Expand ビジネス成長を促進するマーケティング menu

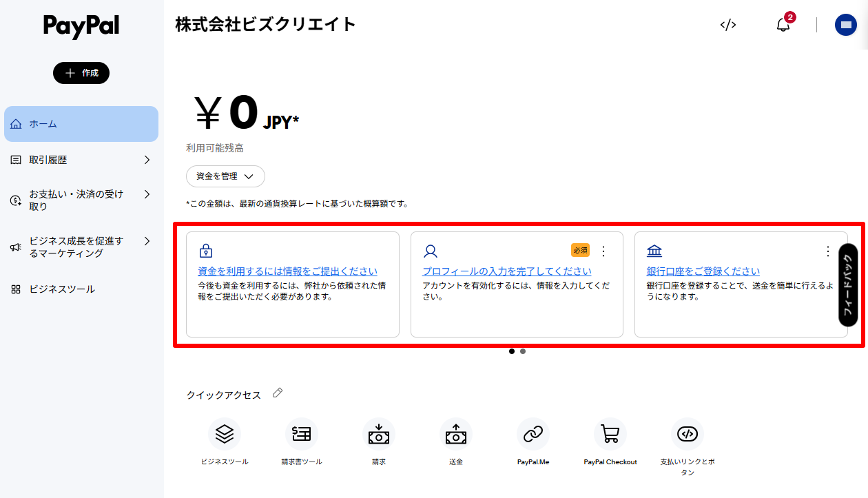147,242
